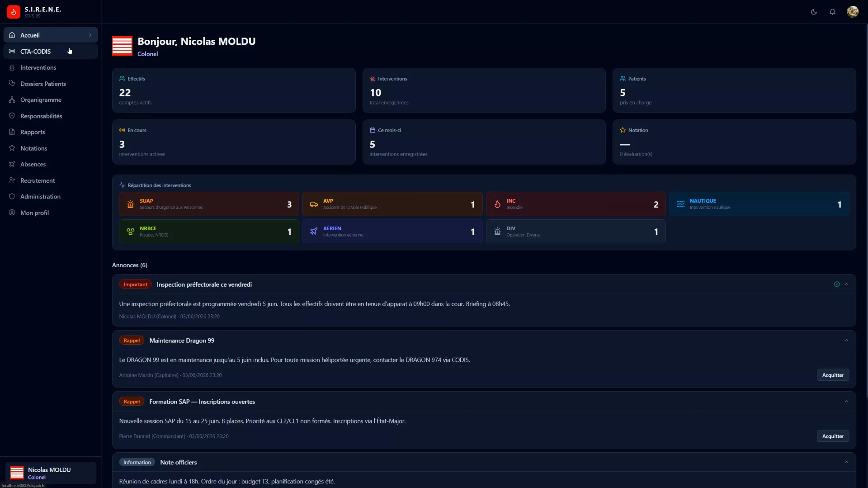Click the NAUTIQUE waves icon
Image resolution: width=868 pixels, height=488 pixels.
[680, 204]
